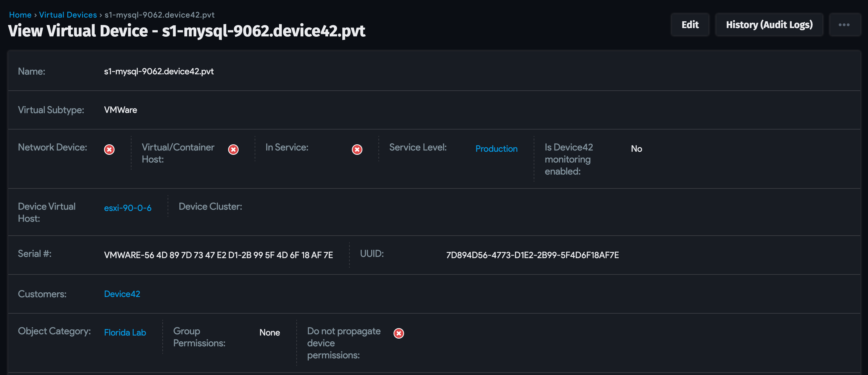Viewport: 868px width, 375px height.
Task: Click the red X icon beside Network Device
Action: click(x=109, y=149)
